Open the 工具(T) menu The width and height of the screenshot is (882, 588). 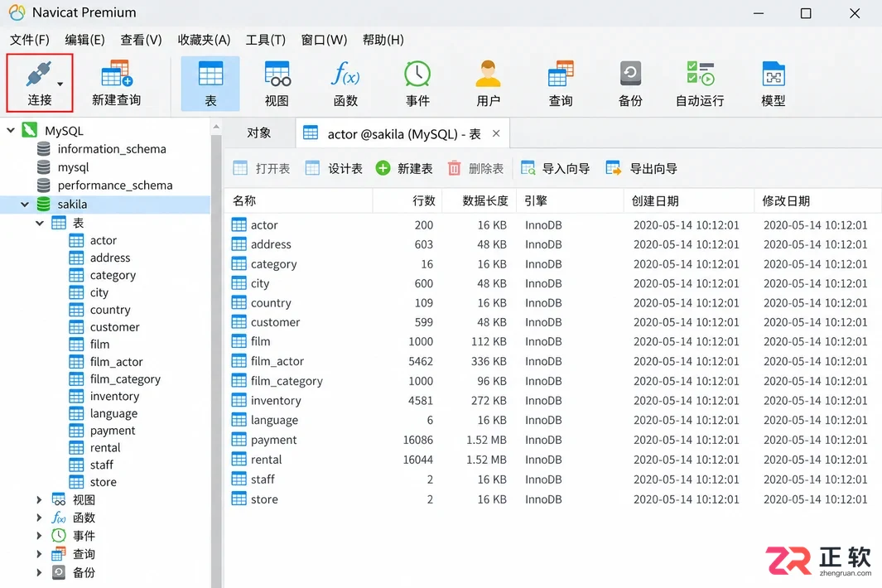pyautogui.click(x=266, y=40)
